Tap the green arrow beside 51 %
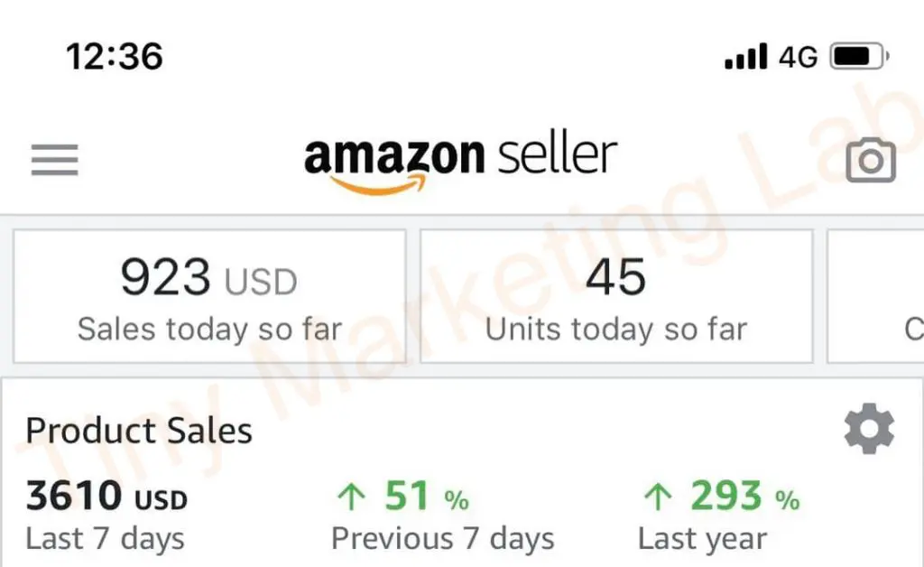 [x=352, y=497]
